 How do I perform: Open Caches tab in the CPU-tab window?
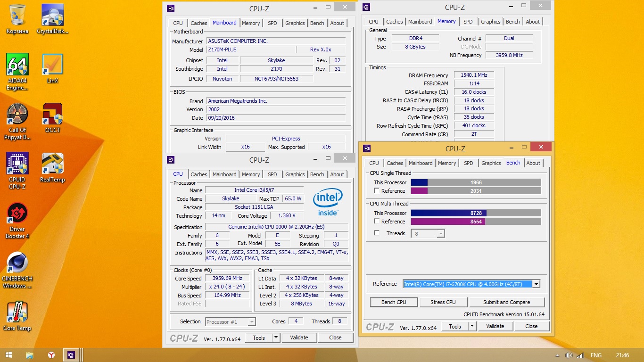(199, 174)
